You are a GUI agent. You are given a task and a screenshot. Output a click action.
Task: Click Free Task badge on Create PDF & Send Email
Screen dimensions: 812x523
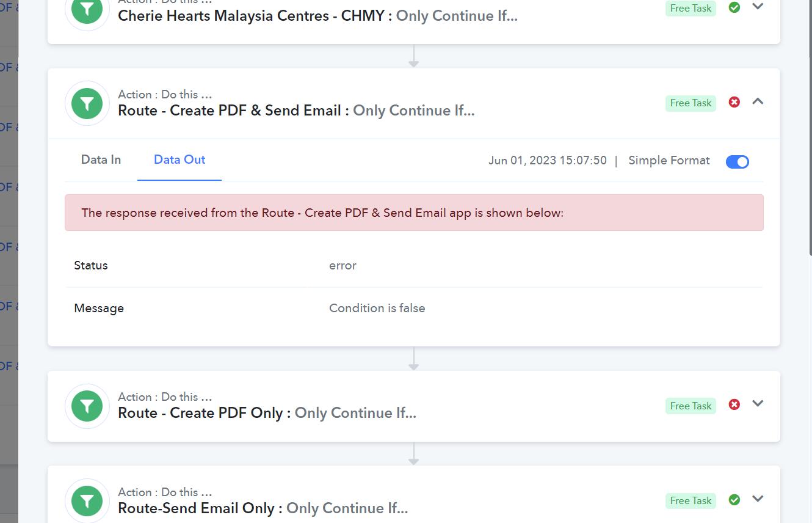click(x=691, y=103)
